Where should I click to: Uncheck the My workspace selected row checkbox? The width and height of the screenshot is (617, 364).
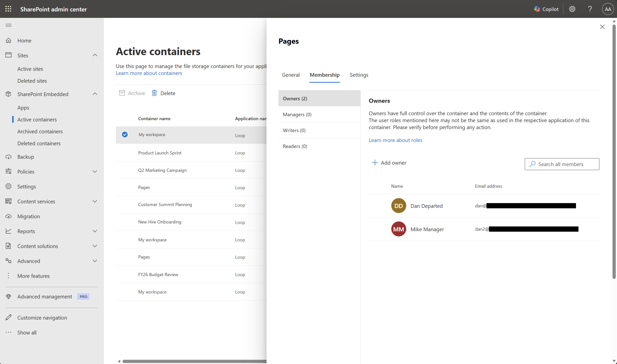point(125,134)
